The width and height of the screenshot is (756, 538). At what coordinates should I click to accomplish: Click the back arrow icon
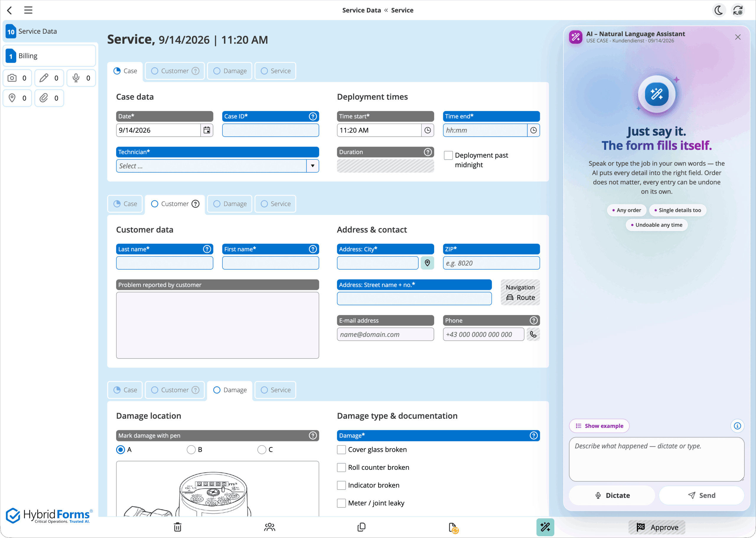pyautogui.click(x=10, y=10)
